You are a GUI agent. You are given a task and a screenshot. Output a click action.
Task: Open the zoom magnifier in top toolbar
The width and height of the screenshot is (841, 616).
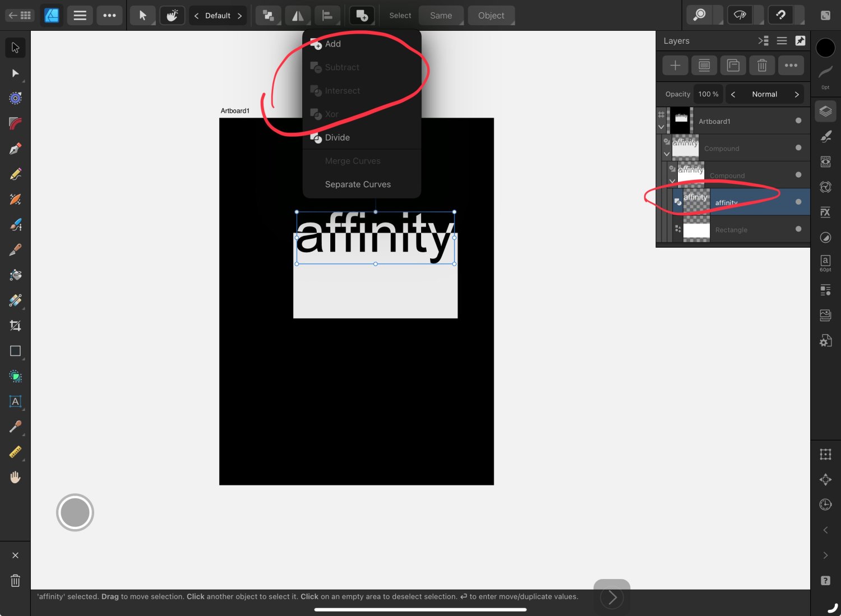(x=700, y=15)
